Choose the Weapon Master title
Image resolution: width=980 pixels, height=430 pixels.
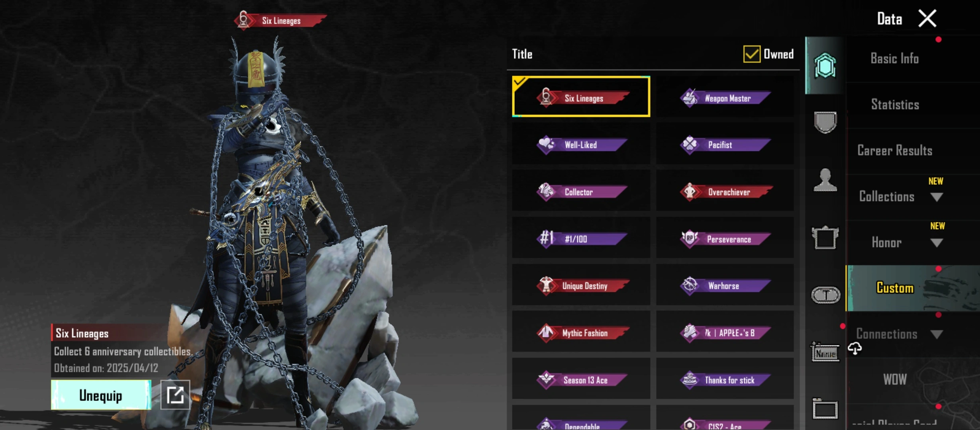point(725,98)
